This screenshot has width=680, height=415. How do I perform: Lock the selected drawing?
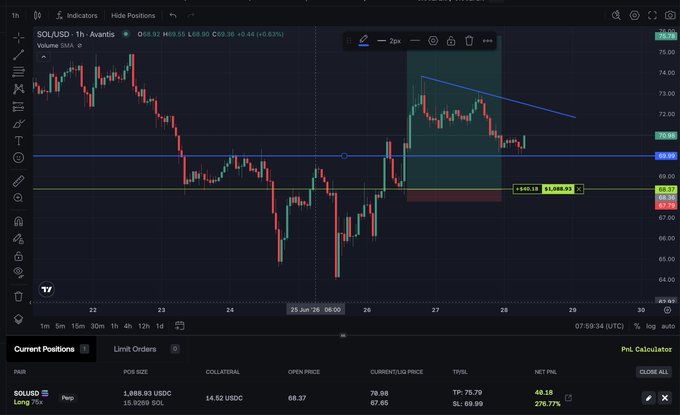click(451, 41)
